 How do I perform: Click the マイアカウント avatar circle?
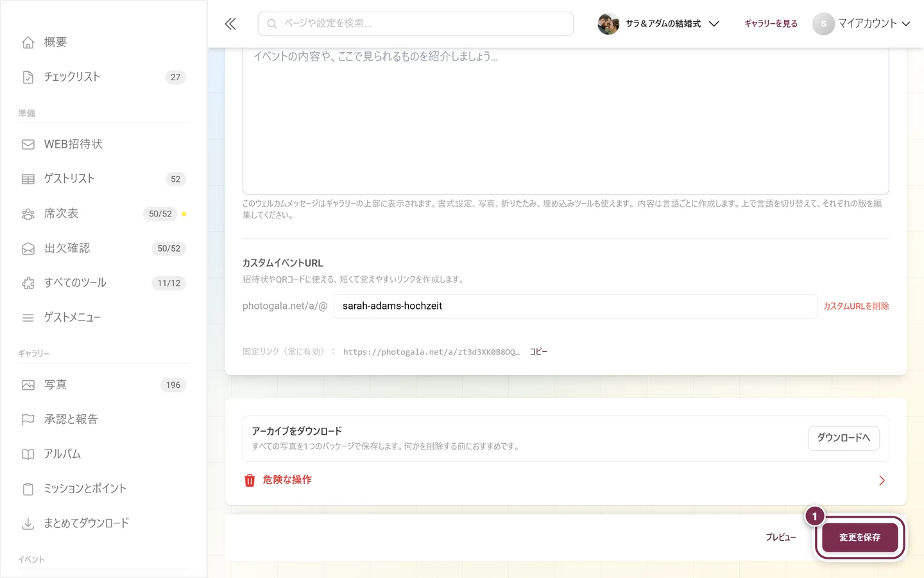823,24
